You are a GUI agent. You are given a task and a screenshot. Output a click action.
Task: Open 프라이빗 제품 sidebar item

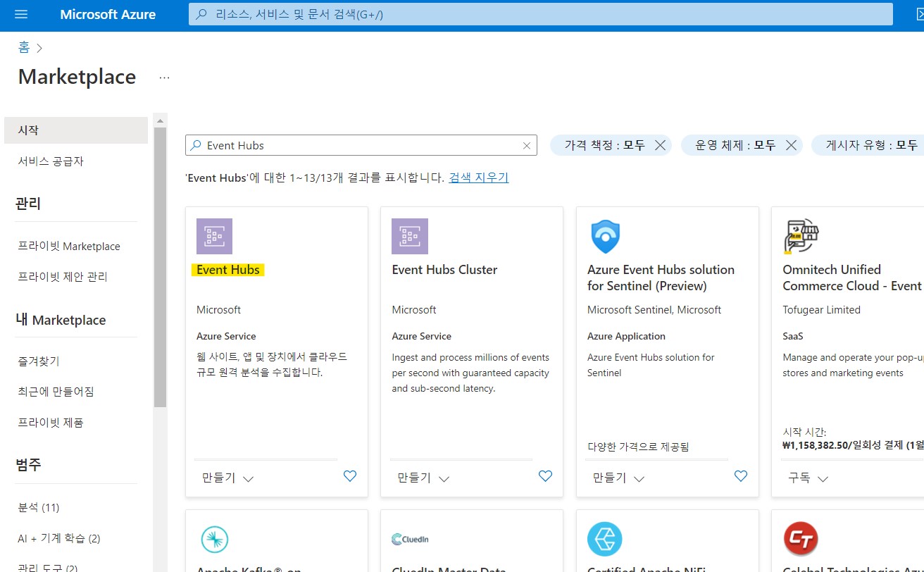point(51,423)
